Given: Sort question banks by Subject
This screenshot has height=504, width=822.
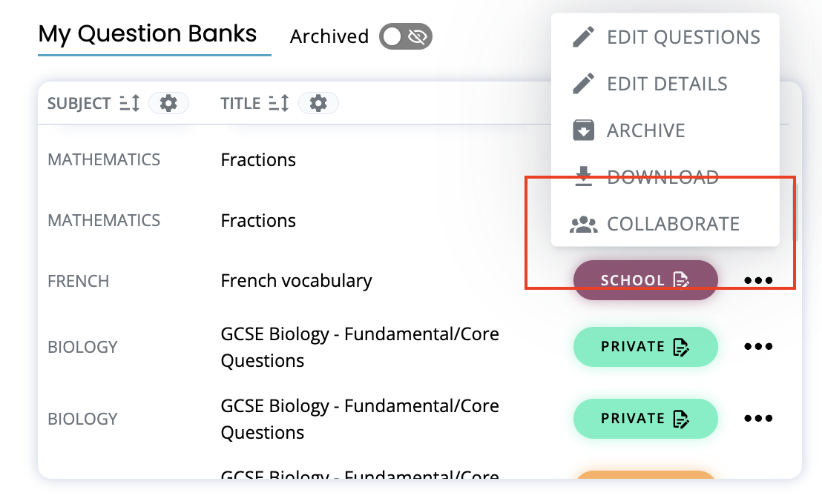Looking at the screenshot, I should tap(130, 103).
